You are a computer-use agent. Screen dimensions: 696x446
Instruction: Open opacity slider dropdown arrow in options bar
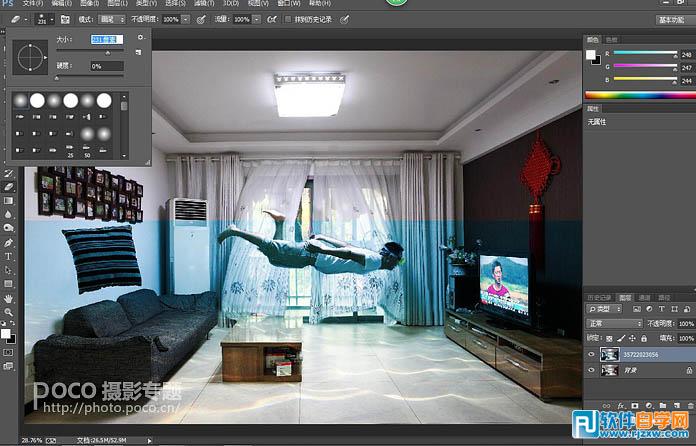186,20
